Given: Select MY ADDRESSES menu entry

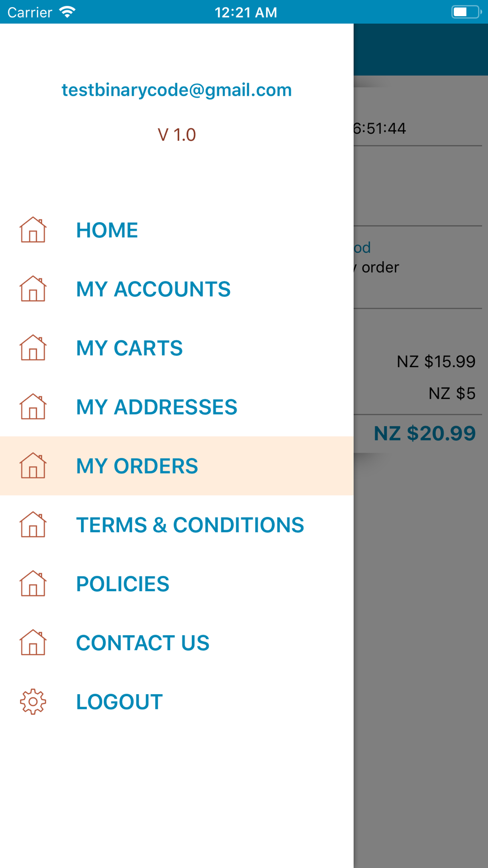Looking at the screenshot, I should point(177,407).
